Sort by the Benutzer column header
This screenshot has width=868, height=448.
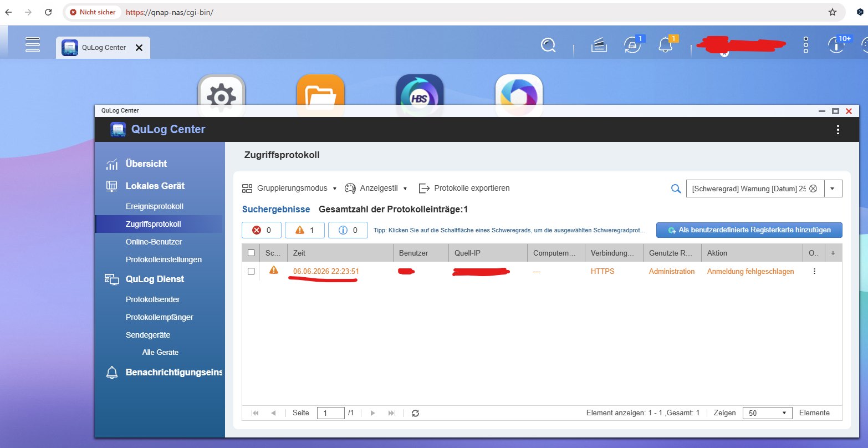coord(421,253)
